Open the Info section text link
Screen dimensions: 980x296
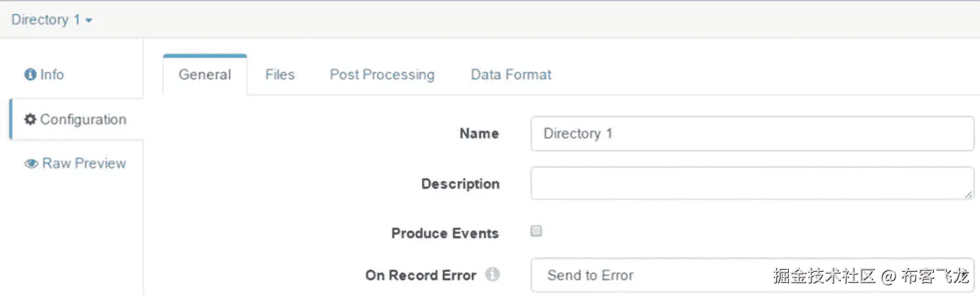pyautogui.click(x=52, y=75)
